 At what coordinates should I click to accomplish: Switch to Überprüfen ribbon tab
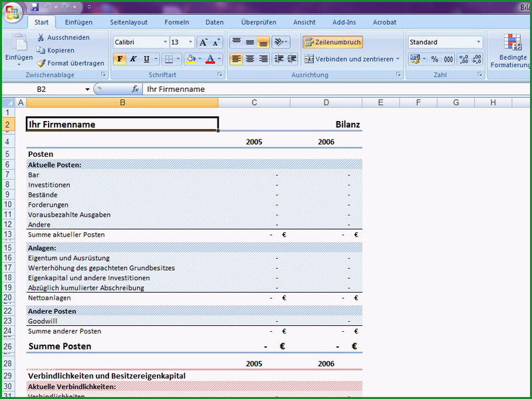(259, 23)
